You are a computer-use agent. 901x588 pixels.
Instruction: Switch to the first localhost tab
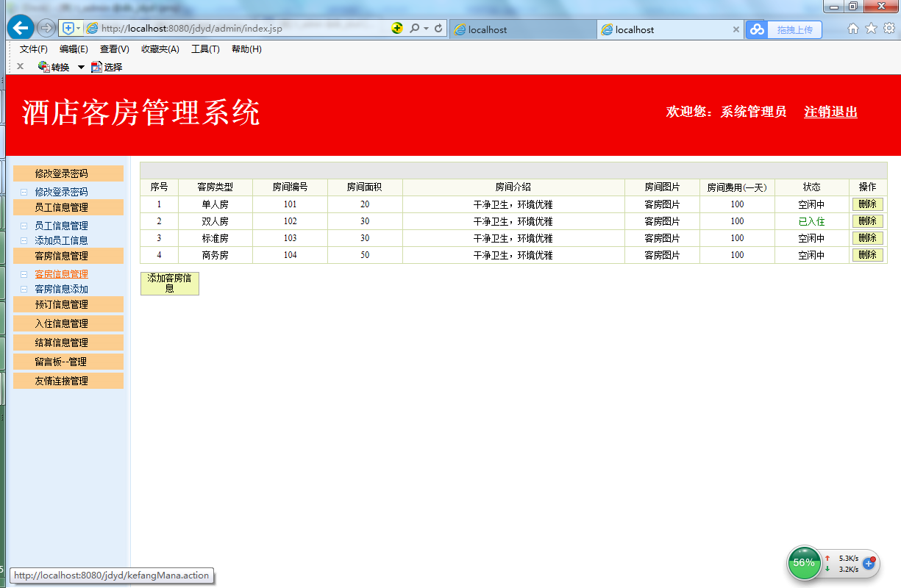[x=522, y=29]
